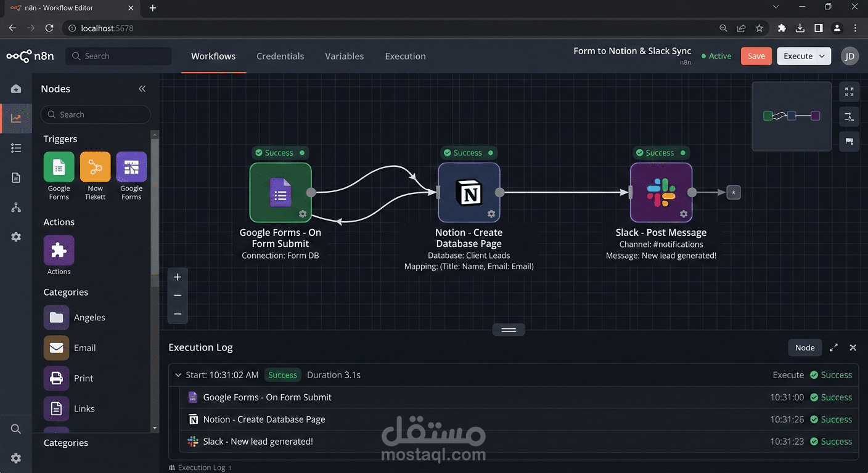Save the workflow
Image resolution: width=868 pixels, height=473 pixels.
coord(756,56)
